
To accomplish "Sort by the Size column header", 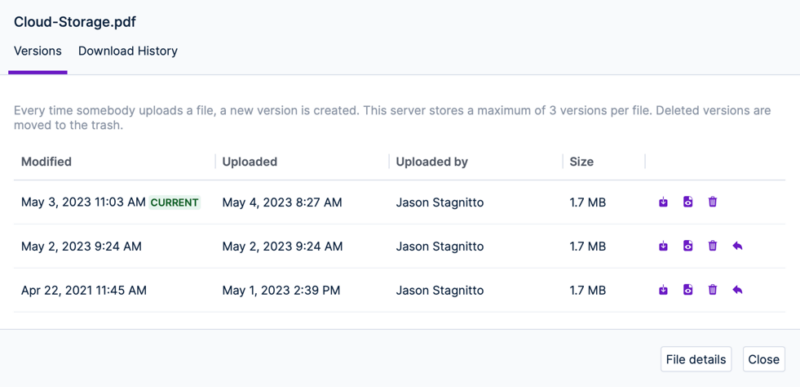I will [582, 162].
